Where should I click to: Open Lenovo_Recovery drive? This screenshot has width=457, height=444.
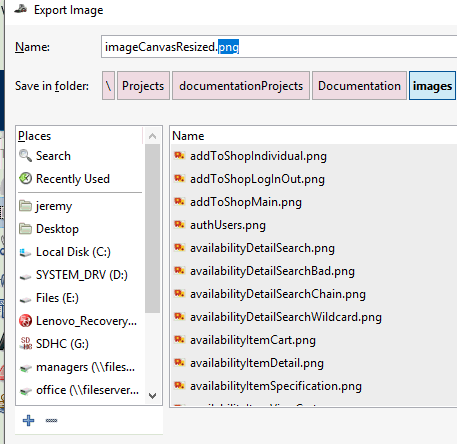point(86,321)
